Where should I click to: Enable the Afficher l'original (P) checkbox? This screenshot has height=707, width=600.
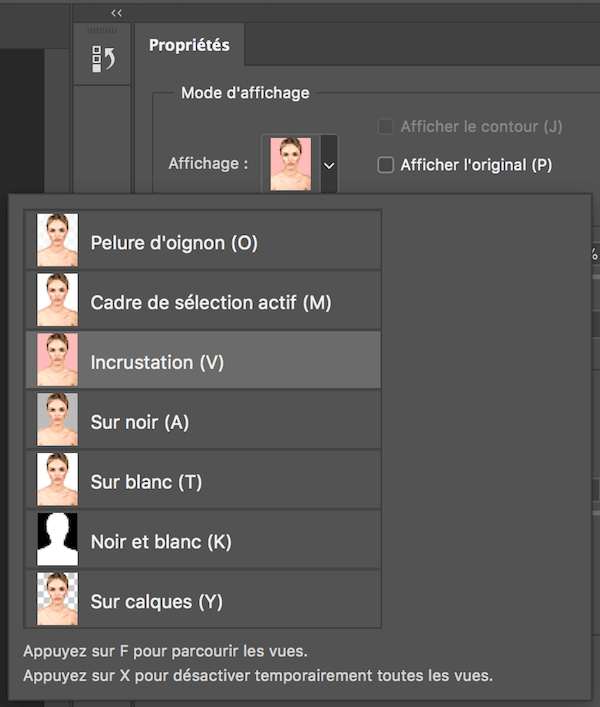click(x=385, y=165)
